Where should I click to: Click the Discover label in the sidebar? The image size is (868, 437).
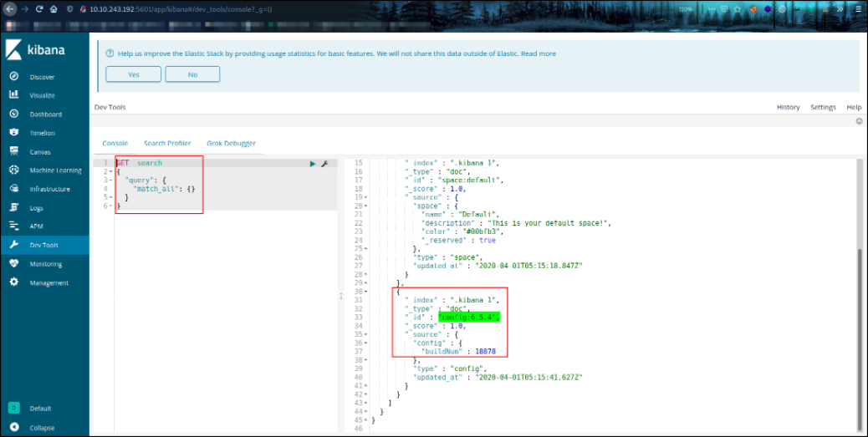point(42,77)
